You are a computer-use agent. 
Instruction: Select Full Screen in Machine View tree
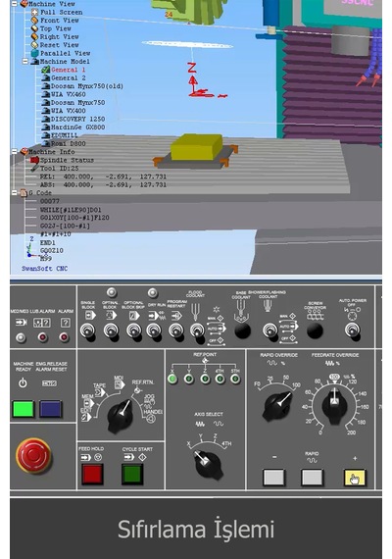(61, 12)
